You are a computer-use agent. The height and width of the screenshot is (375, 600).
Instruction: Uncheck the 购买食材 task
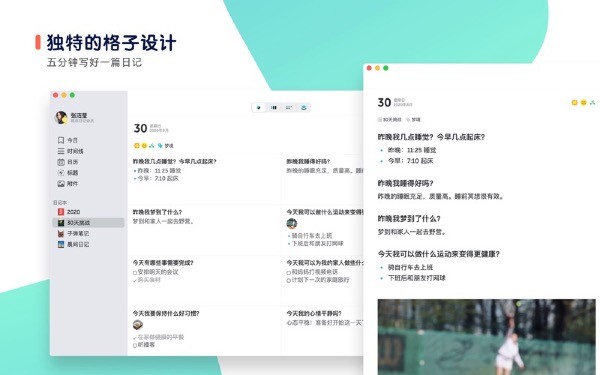[135, 280]
